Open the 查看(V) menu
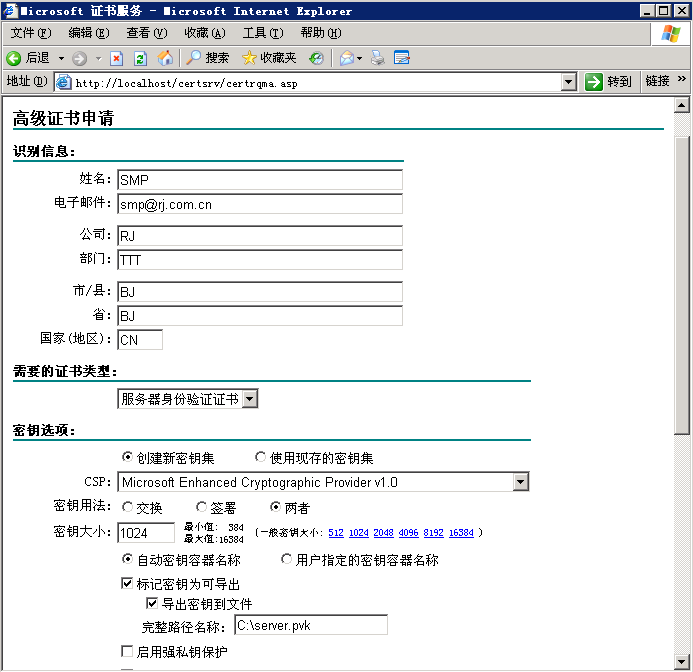The width and height of the screenshot is (693, 672). [x=147, y=33]
